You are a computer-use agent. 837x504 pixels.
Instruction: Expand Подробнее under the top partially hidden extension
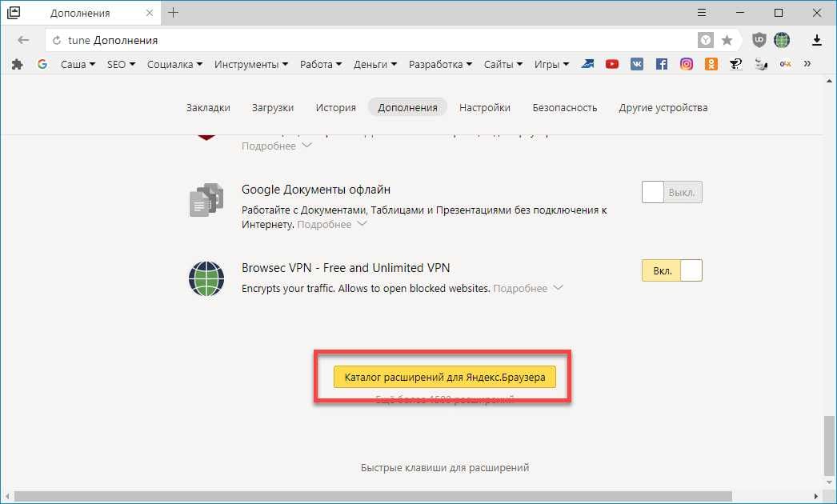click(x=277, y=146)
